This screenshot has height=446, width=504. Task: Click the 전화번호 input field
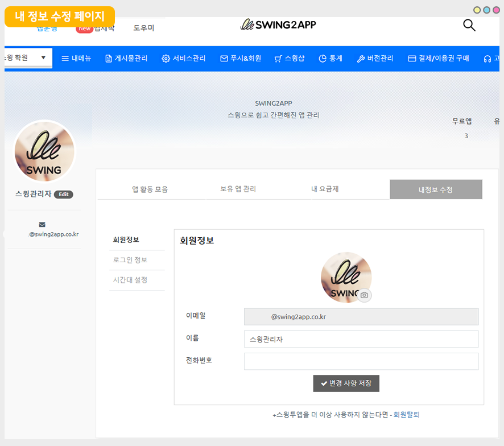(x=361, y=361)
